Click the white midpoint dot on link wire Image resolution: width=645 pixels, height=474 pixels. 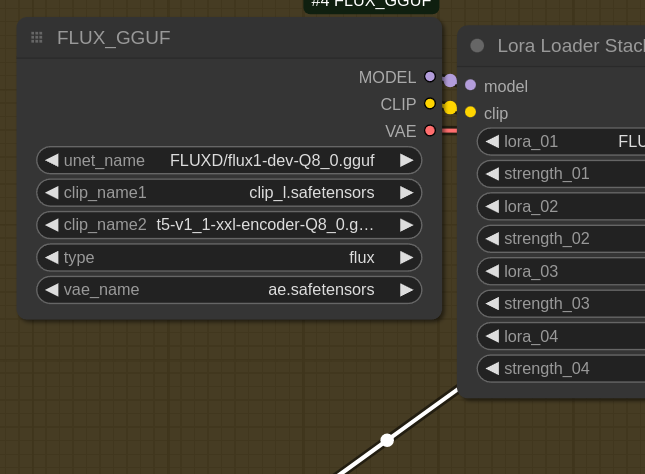pyautogui.click(x=387, y=439)
